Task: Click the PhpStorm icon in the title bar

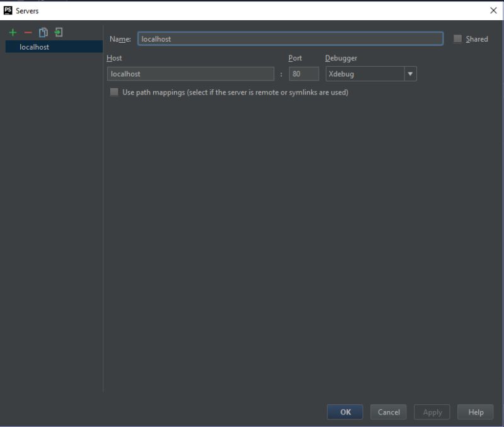Action: point(8,11)
